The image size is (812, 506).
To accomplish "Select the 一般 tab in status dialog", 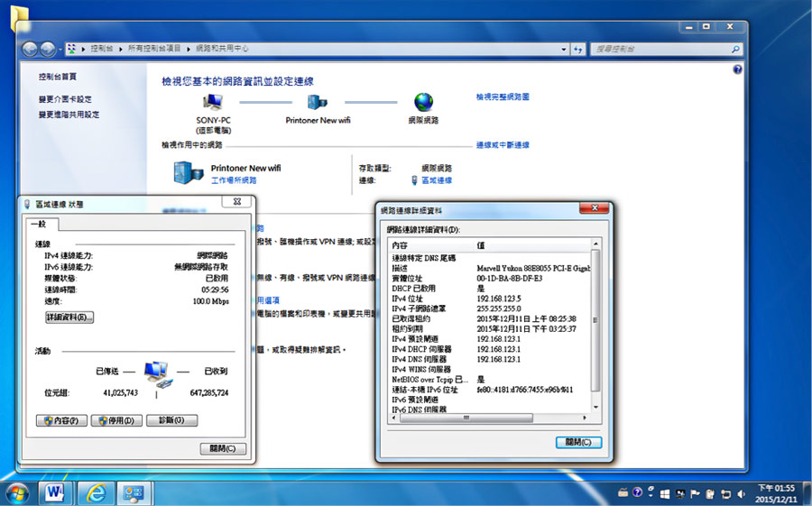I will (42, 224).
